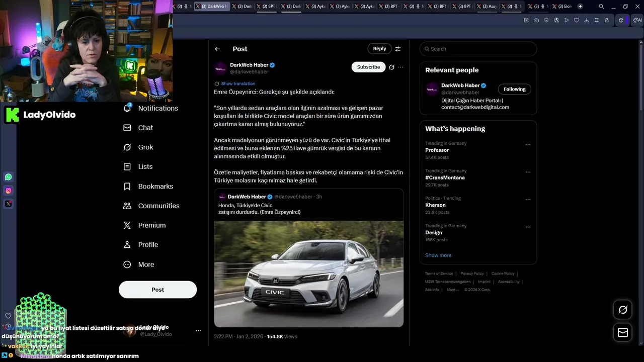Open the browser AI assistant button
644x362 pixels.
coord(637,20)
